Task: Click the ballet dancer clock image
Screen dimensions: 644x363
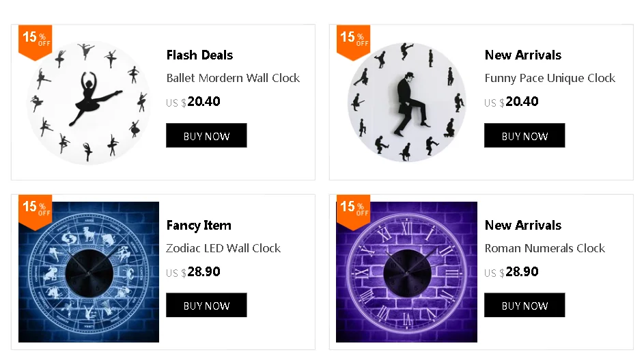Action: pyautogui.click(x=89, y=104)
